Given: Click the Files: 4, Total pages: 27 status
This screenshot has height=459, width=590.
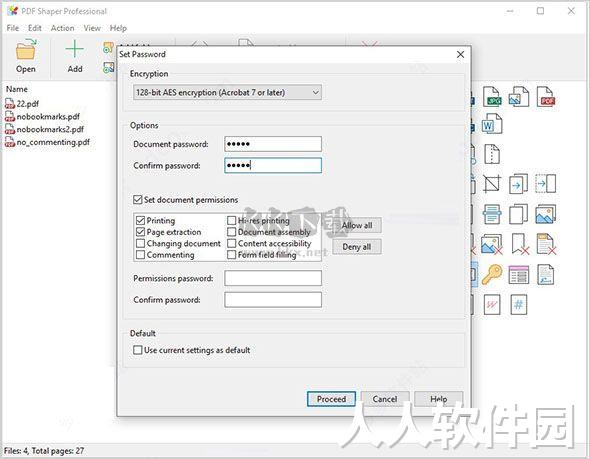Looking at the screenshot, I should pyautogui.click(x=44, y=450).
